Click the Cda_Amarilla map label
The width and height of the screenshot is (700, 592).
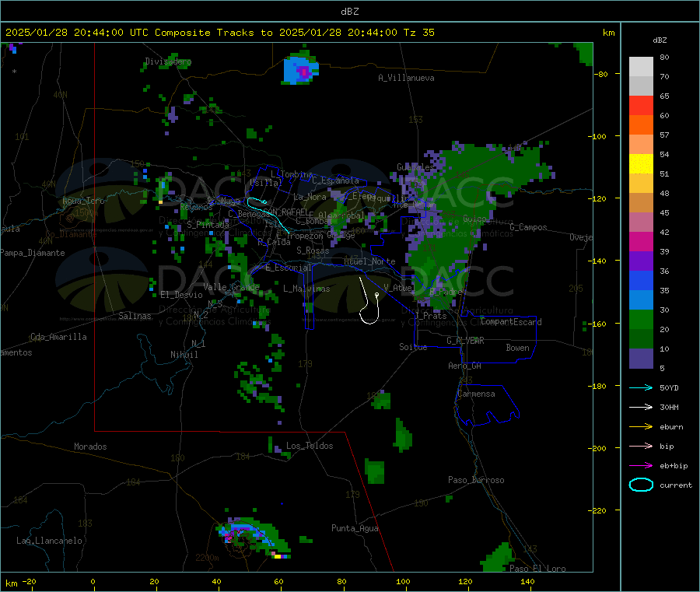tap(58, 337)
